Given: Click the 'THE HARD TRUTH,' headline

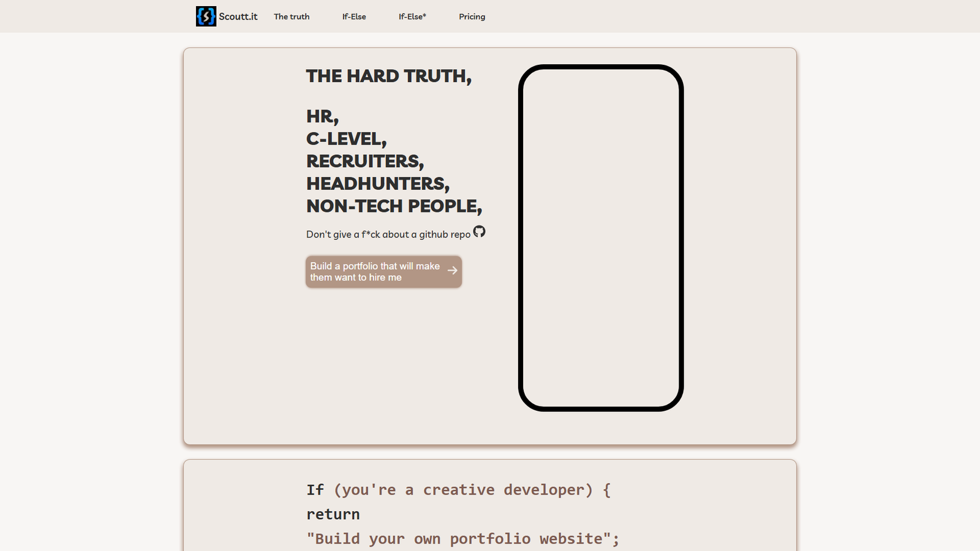Looking at the screenshot, I should [x=389, y=76].
